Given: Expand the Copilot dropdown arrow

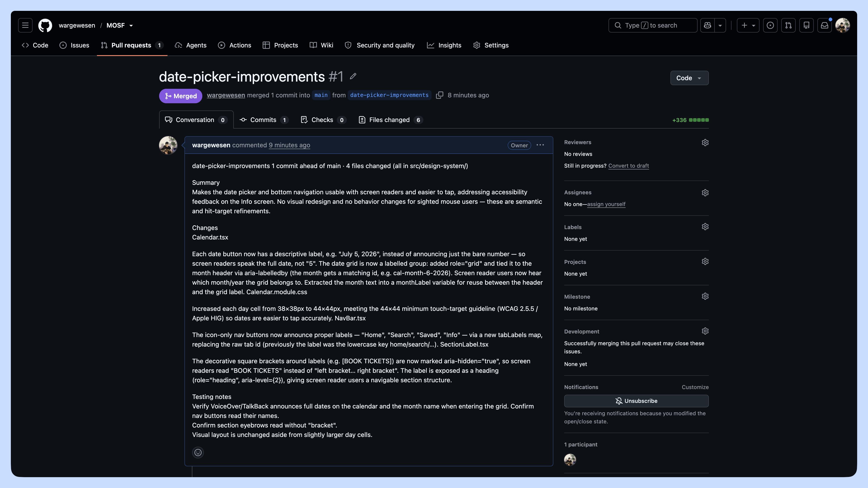Looking at the screenshot, I should (720, 25).
